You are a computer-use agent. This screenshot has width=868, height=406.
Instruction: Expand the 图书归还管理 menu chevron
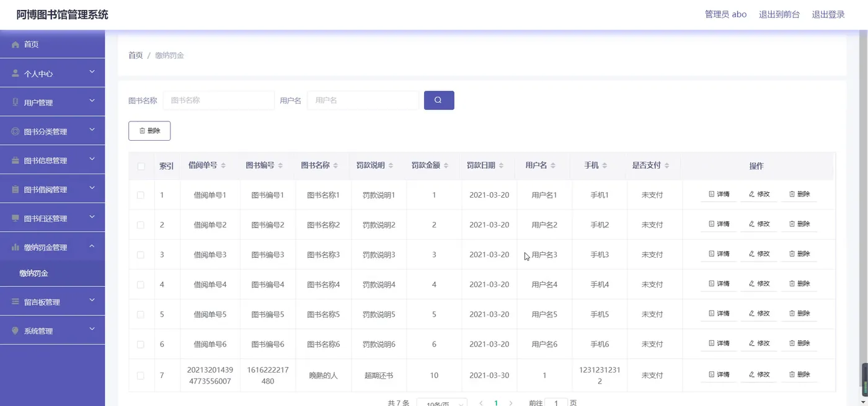(x=92, y=217)
